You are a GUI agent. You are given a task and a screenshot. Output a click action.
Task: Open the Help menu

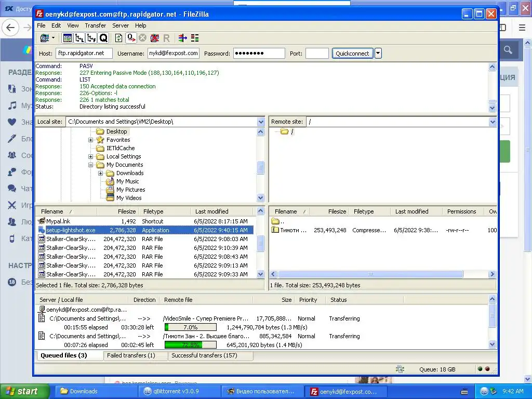[140, 25]
